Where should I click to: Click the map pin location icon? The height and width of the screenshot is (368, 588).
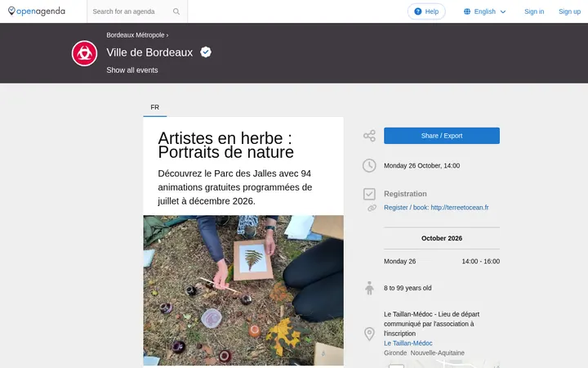pos(369,334)
